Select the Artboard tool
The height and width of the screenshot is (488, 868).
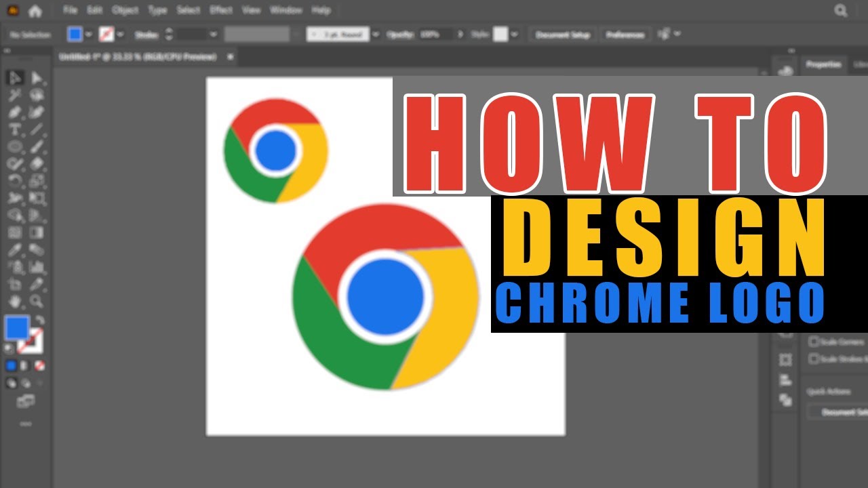[15, 285]
